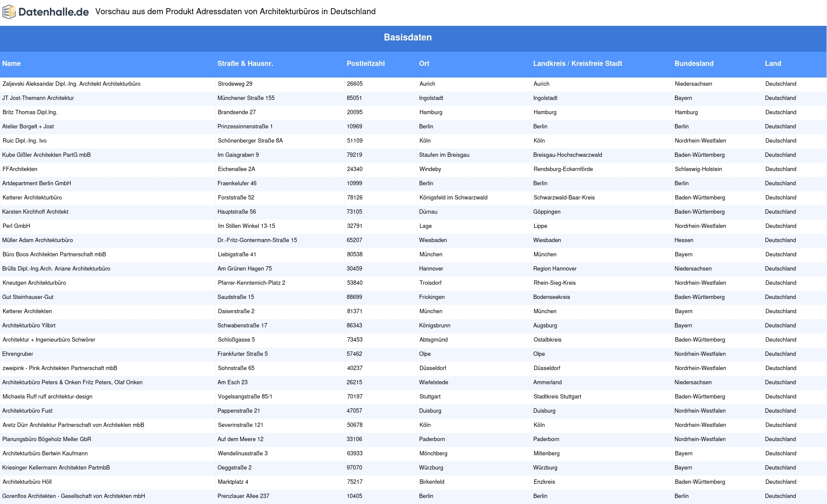Select Kriesinger Kellermann Architekten PartmbB
This screenshot has height=504, width=827.
point(56,468)
